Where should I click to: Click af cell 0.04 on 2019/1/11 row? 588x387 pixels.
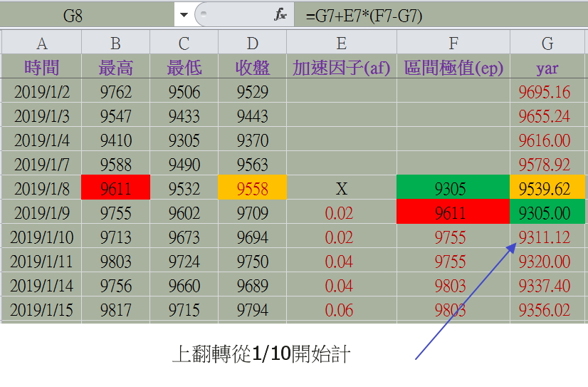pyautogui.click(x=342, y=261)
